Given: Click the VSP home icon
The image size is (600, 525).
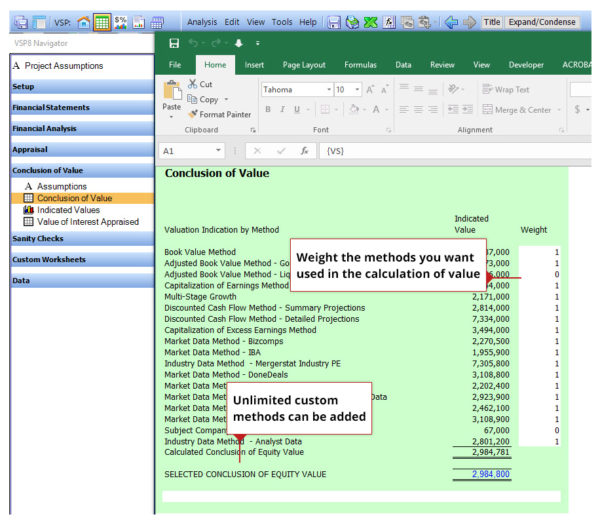Looking at the screenshot, I should tap(83, 21).
